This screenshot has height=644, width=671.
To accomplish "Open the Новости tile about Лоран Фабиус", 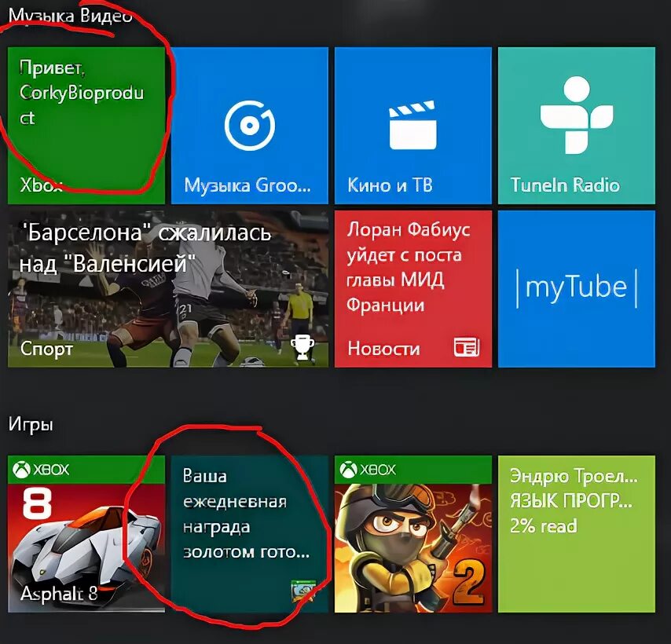I will 413,289.
